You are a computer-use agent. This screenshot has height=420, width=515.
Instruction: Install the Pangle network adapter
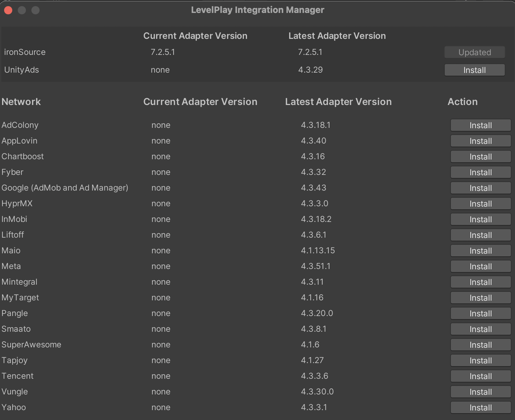(481, 314)
